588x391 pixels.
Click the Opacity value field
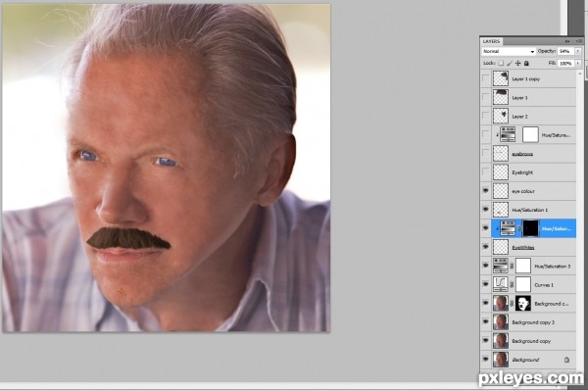[x=565, y=51]
